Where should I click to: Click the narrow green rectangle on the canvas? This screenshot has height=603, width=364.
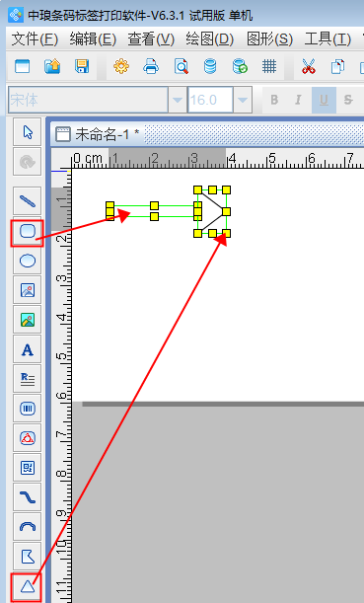pyautogui.click(x=154, y=211)
